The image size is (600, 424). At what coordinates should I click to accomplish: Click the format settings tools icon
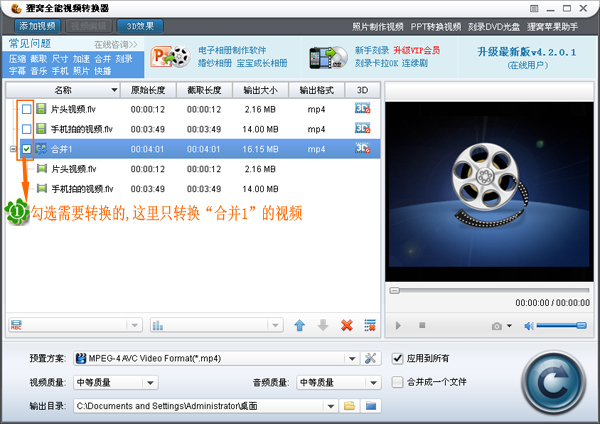tap(370, 359)
